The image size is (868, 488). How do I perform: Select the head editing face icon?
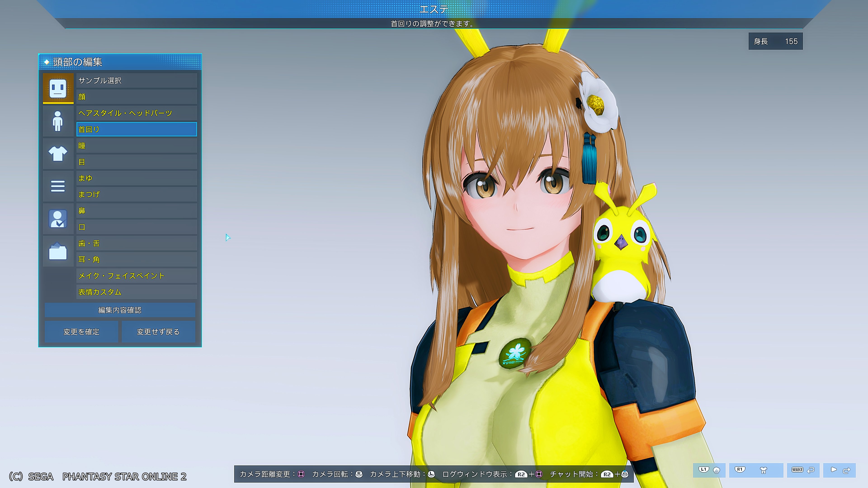(58, 88)
